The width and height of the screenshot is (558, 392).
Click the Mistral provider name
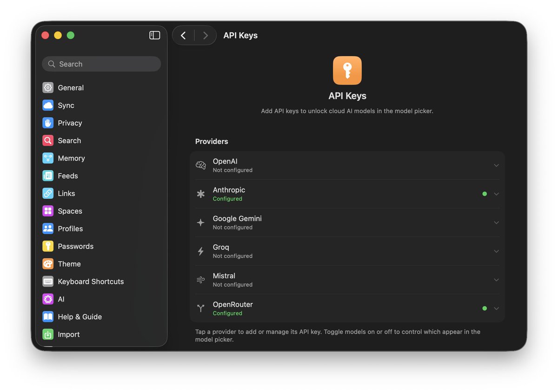224,276
